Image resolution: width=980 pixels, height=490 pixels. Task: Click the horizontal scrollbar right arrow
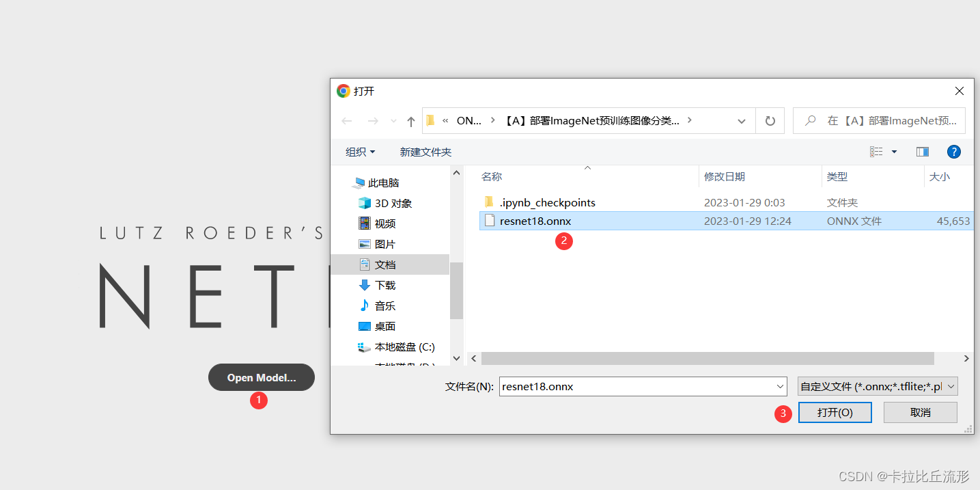(966, 358)
